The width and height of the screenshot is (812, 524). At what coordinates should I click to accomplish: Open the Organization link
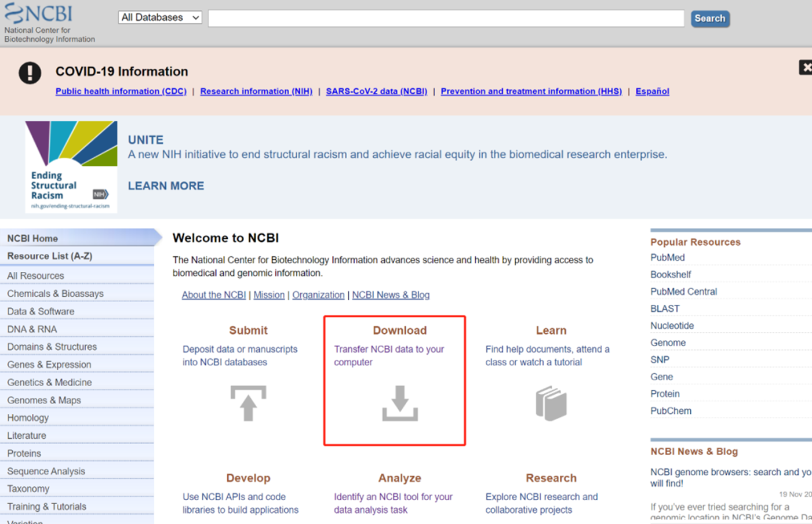(x=318, y=295)
